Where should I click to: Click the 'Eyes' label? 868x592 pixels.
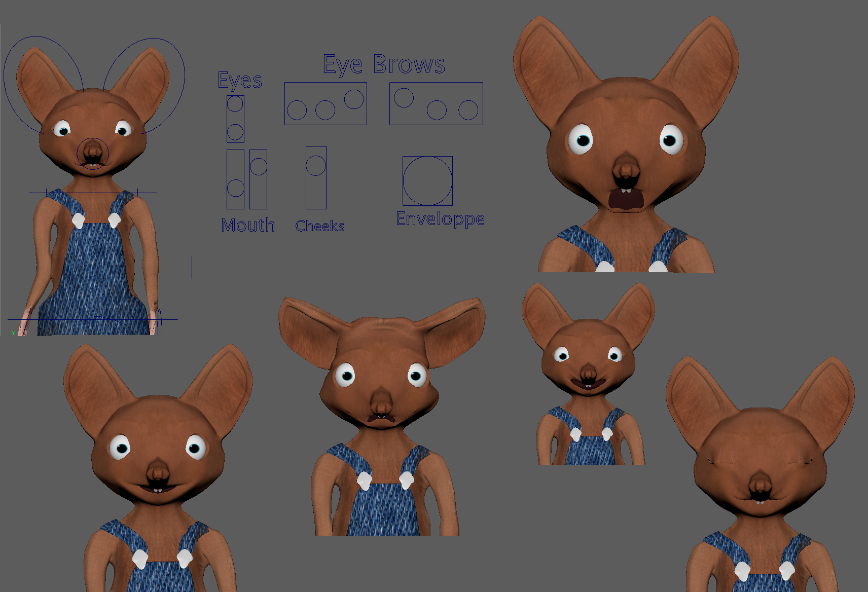point(240,81)
